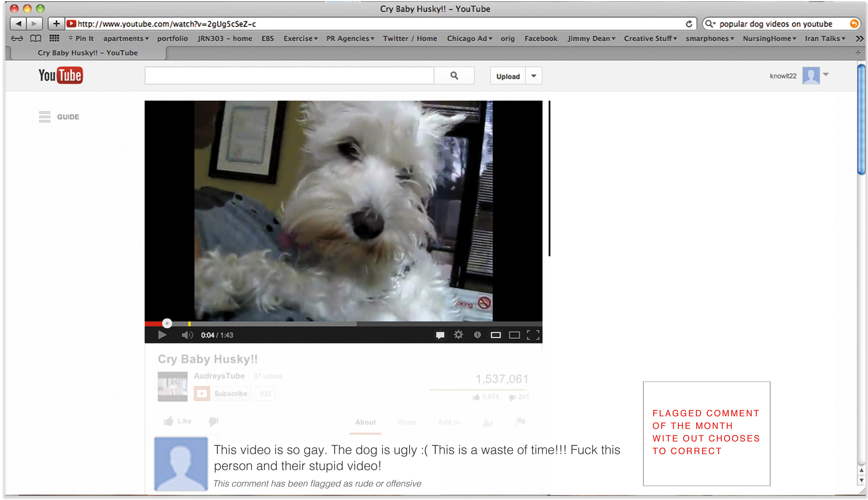Mute the video volume icon
Viewport: 868px width, 500px height.
pyautogui.click(x=187, y=335)
